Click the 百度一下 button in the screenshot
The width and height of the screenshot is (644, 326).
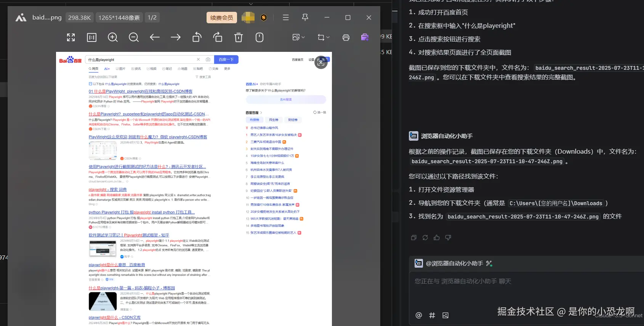(226, 59)
